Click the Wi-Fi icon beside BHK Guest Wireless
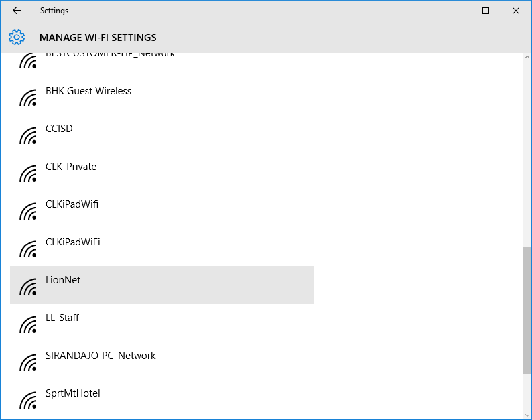The height and width of the screenshot is (420, 532). pos(28,98)
